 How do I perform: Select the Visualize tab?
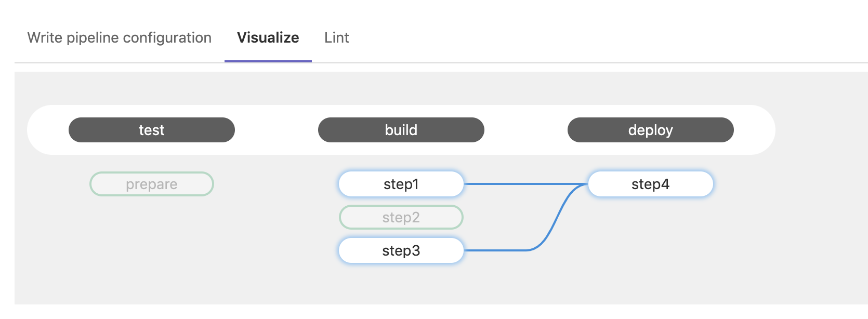tap(268, 37)
